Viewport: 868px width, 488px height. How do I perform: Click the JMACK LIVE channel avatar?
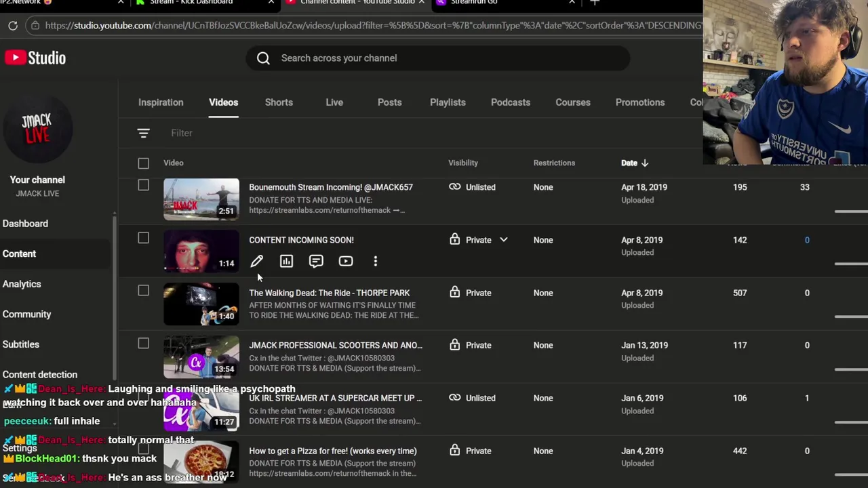(x=37, y=129)
